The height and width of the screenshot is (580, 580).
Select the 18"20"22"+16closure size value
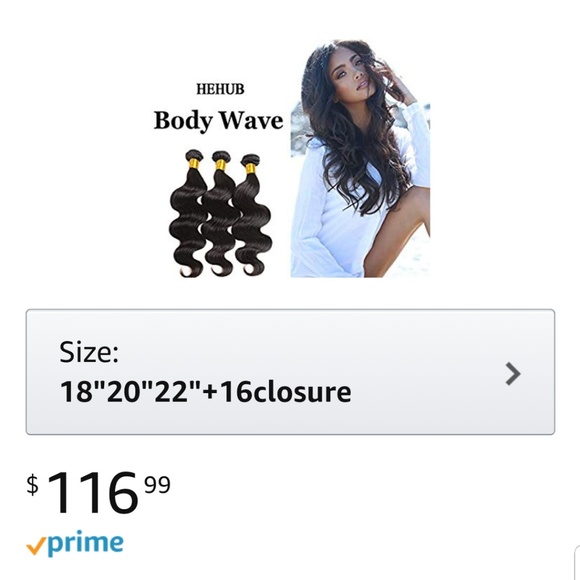pyautogui.click(x=205, y=392)
